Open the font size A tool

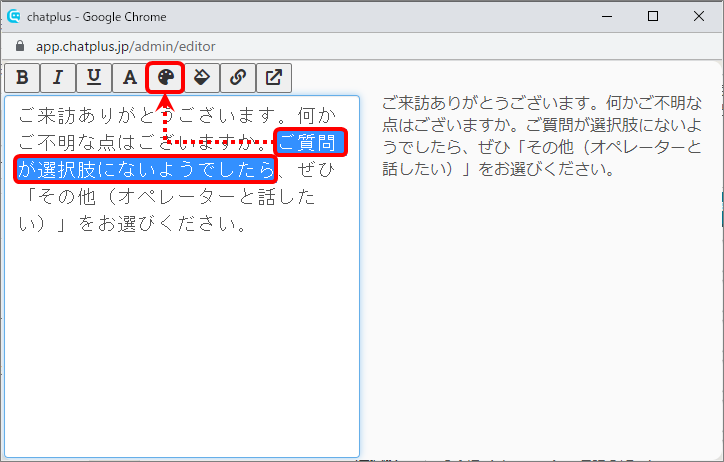(x=130, y=78)
